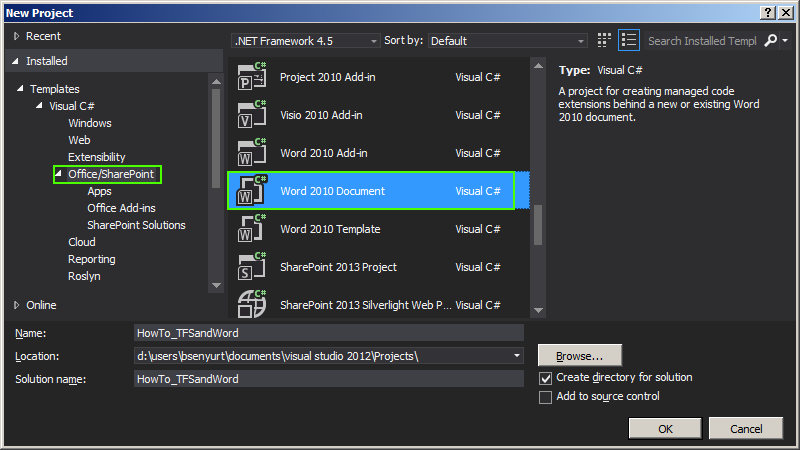
Task: Open the Location path dropdown
Action: 517,356
